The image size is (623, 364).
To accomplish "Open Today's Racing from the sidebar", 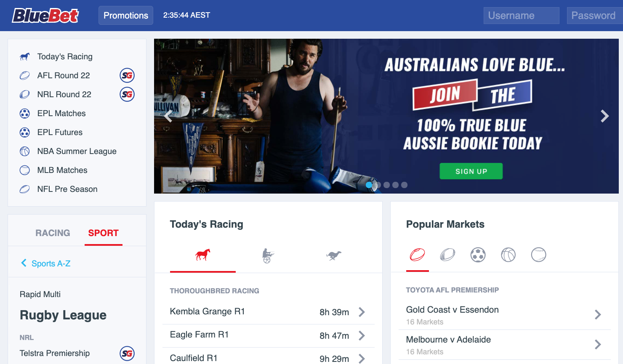I will click(x=65, y=56).
